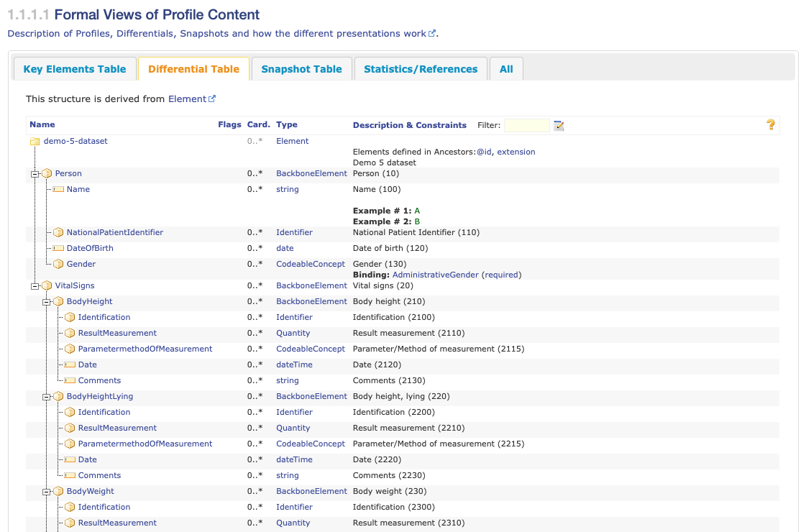Switch to the Key Elements Table tab
This screenshot has height=532, width=806.
click(x=75, y=69)
